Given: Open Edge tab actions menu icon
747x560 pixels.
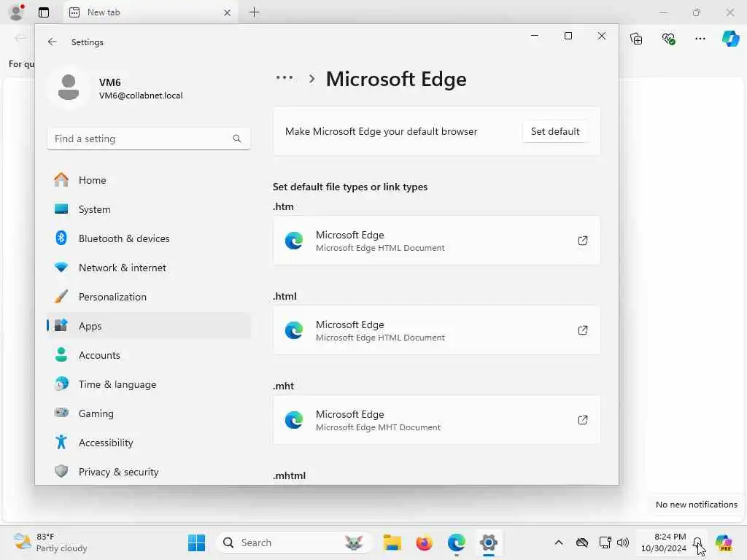Looking at the screenshot, I should [x=44, y=12].
